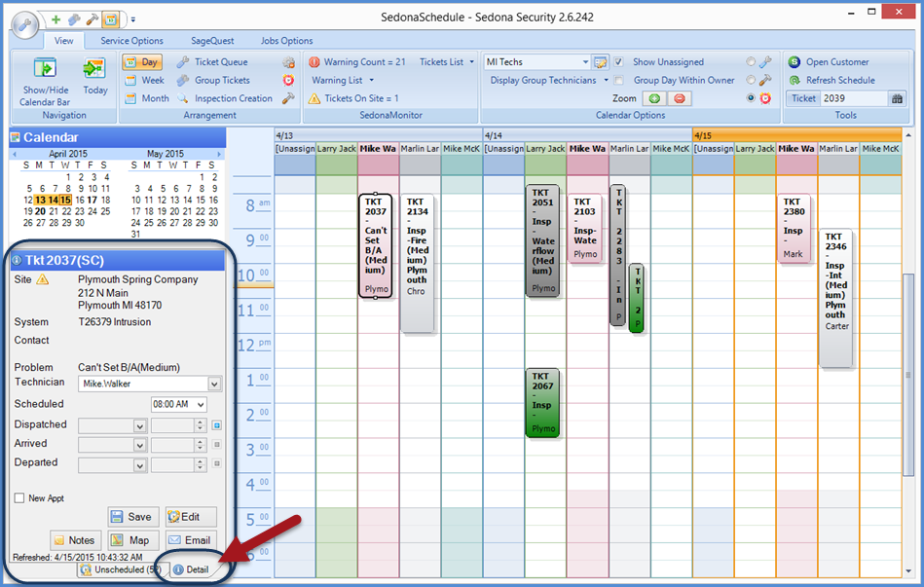Zoom in with green plus button

(x=654, y=98)
